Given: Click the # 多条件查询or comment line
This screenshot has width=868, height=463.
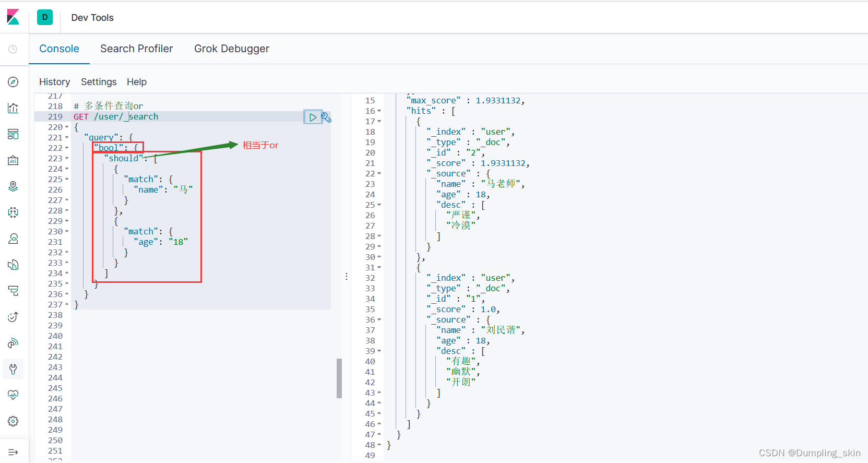Looking at the screenshot, I should tap(109, 106).
